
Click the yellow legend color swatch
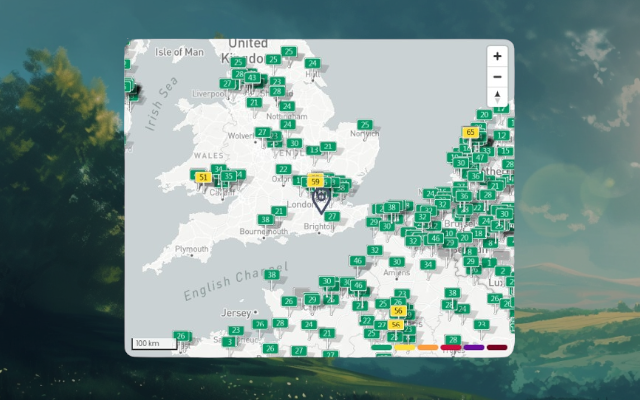tap(404, 347)
